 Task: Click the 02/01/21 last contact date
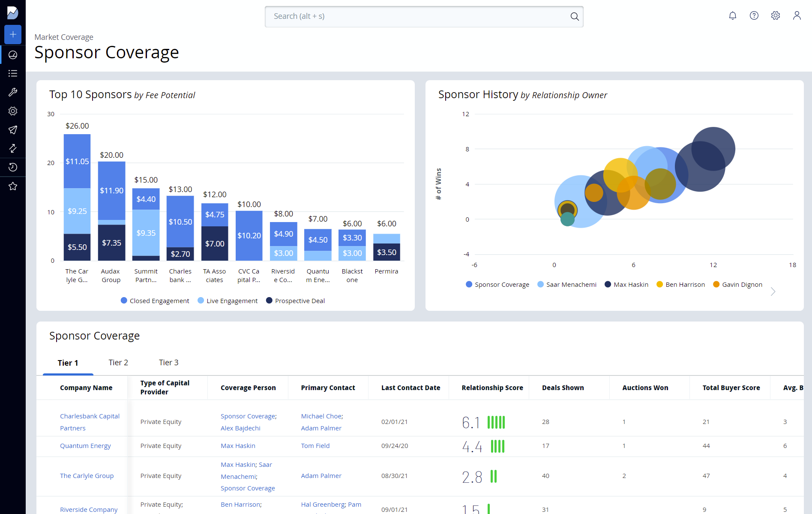pos(395,422)
